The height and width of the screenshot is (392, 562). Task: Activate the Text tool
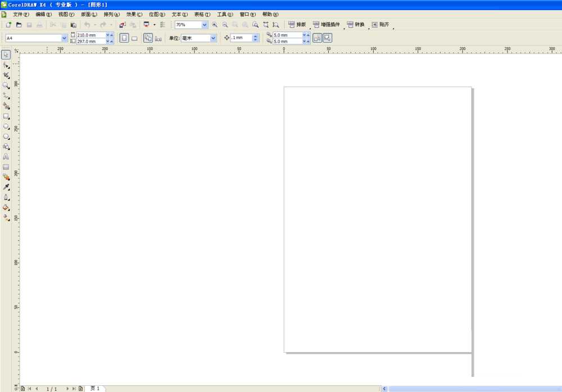pos(6,157)
